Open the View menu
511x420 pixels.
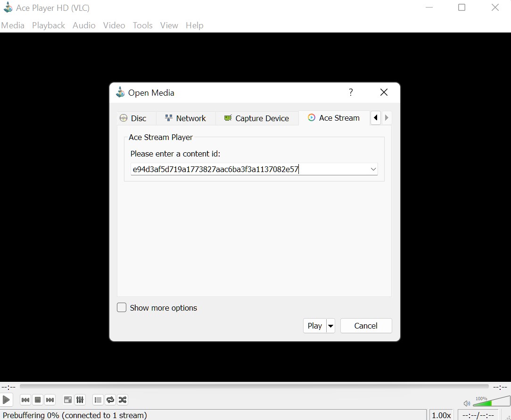pos(169,25)
